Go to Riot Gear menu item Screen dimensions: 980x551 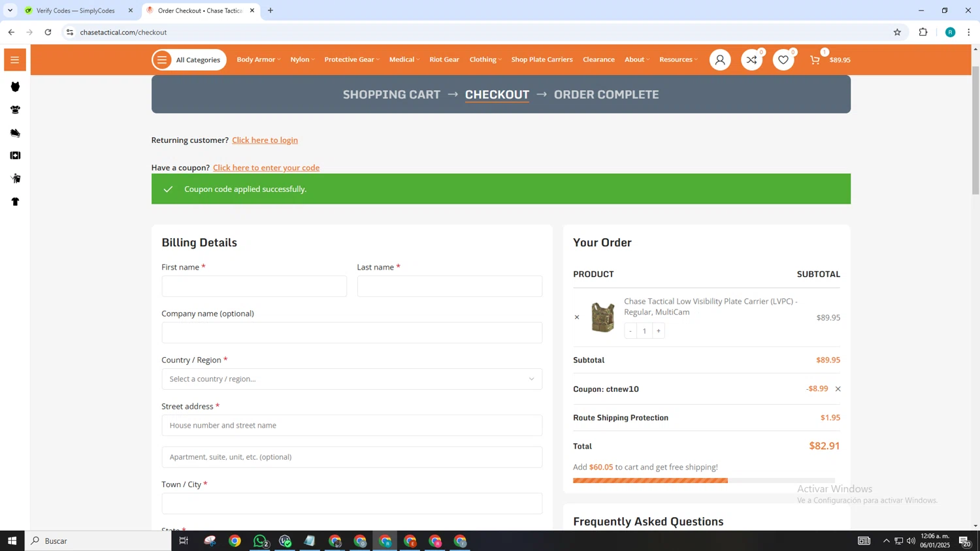coord(444,59)
